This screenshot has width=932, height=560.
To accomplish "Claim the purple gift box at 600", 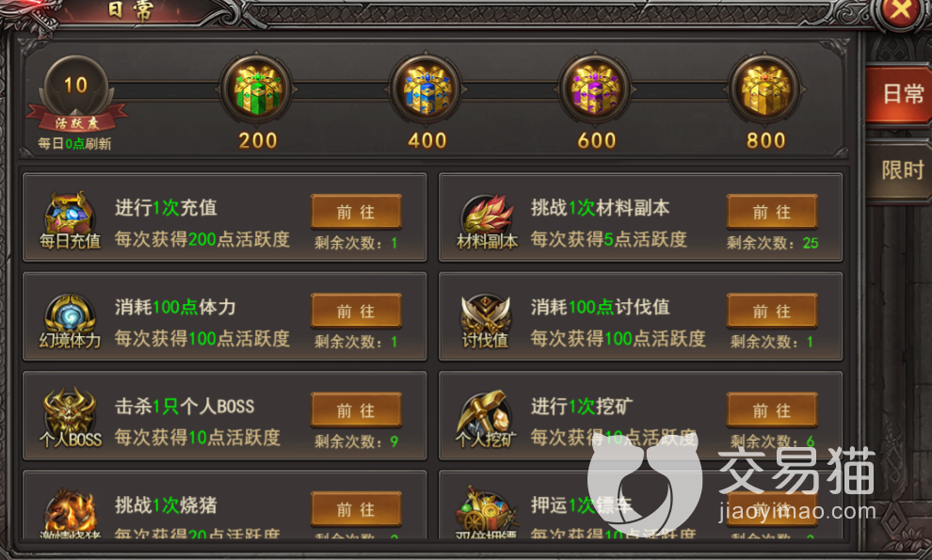I will pos(596,89).
